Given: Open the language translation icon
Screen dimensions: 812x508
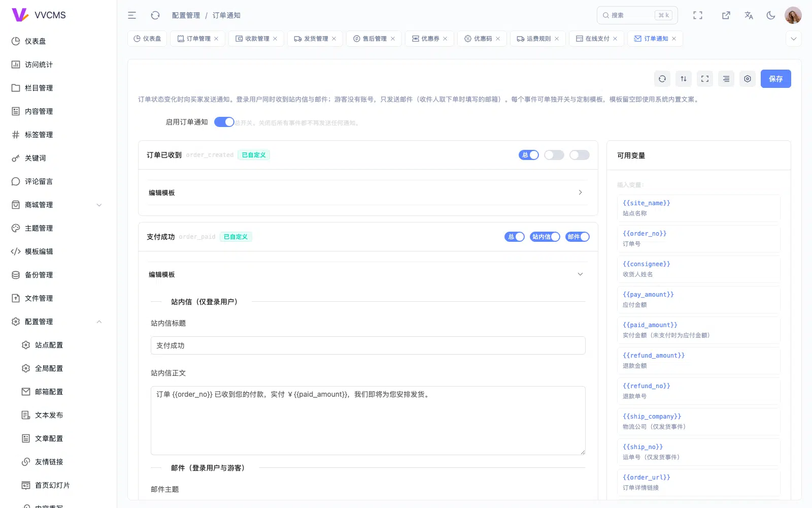Looking at the screenshot, I should [749, 15].
